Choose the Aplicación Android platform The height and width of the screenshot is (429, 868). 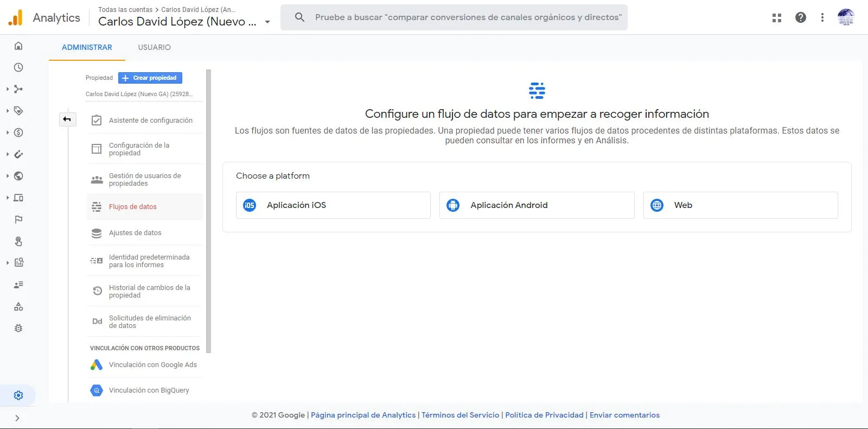coord(537,205)
